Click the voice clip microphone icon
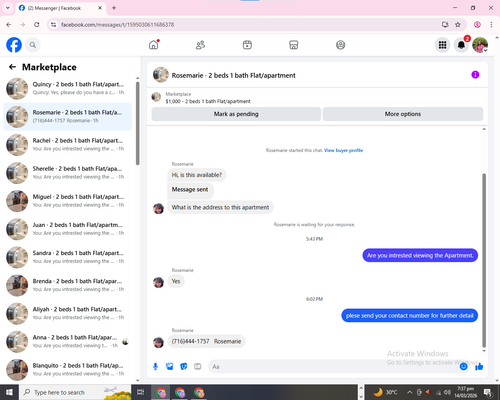The width and height of the screenshot is (500, 400). click(x=155, y=367)
